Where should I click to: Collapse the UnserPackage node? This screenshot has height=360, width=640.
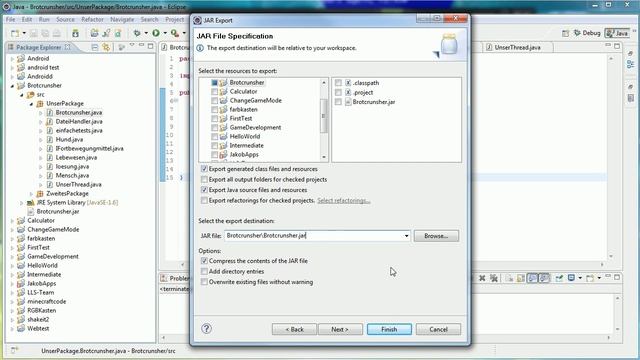click(x=31, y=104)
